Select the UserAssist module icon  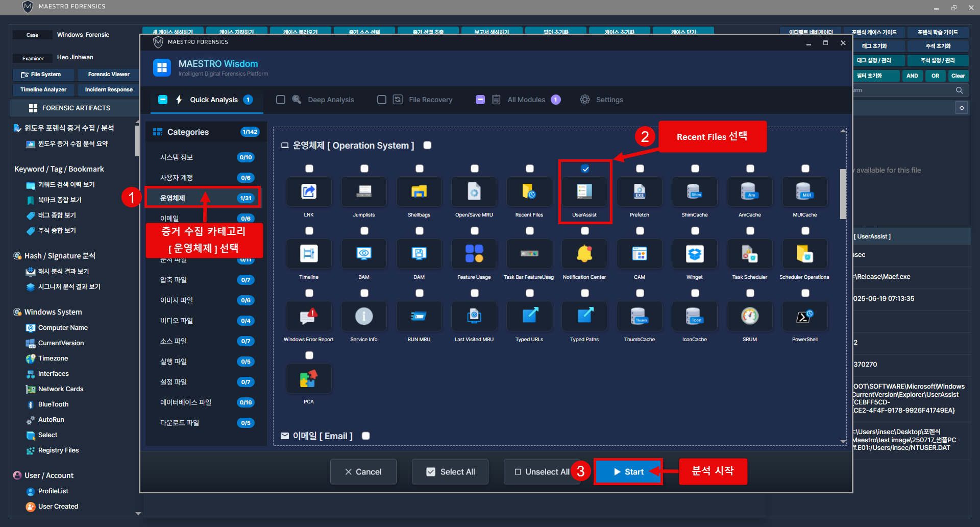pyautogui.click(x=584, y=191)
